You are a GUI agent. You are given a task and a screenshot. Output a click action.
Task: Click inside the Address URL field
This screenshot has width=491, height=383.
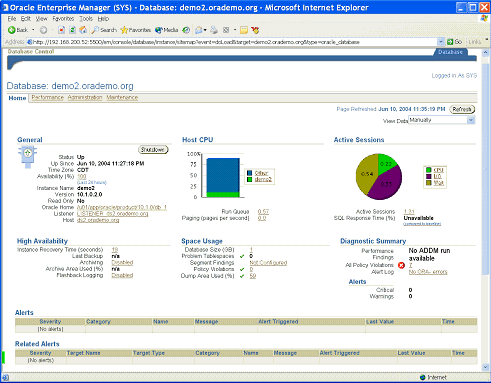(233, 42)
